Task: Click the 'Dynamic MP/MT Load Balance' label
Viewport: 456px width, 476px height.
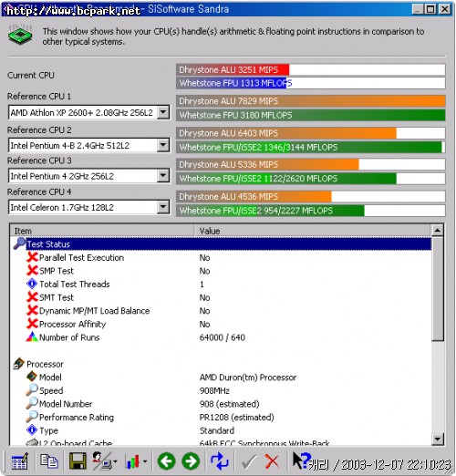Action: click(x=94, y=311)
